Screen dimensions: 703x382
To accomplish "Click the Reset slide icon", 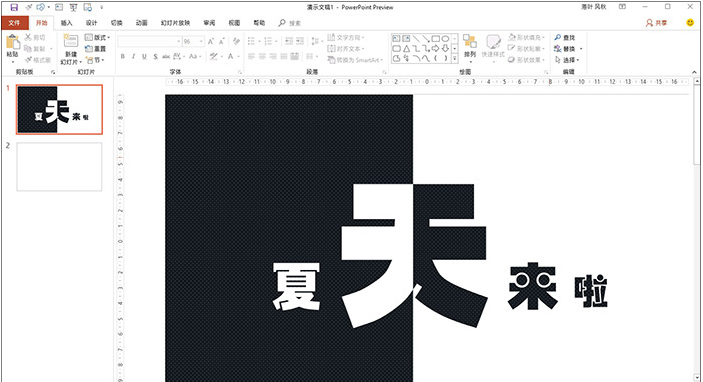I will coord(89,48).
